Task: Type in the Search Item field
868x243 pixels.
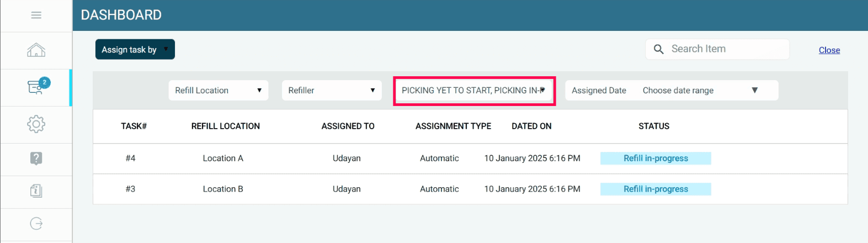Action: pos(726,49)
